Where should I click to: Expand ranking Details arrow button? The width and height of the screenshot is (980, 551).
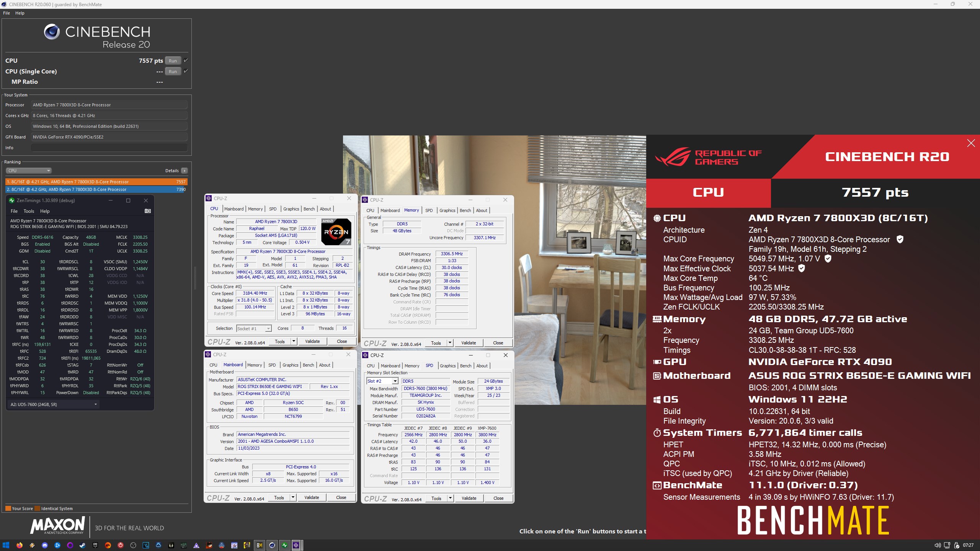coord(185,171)
